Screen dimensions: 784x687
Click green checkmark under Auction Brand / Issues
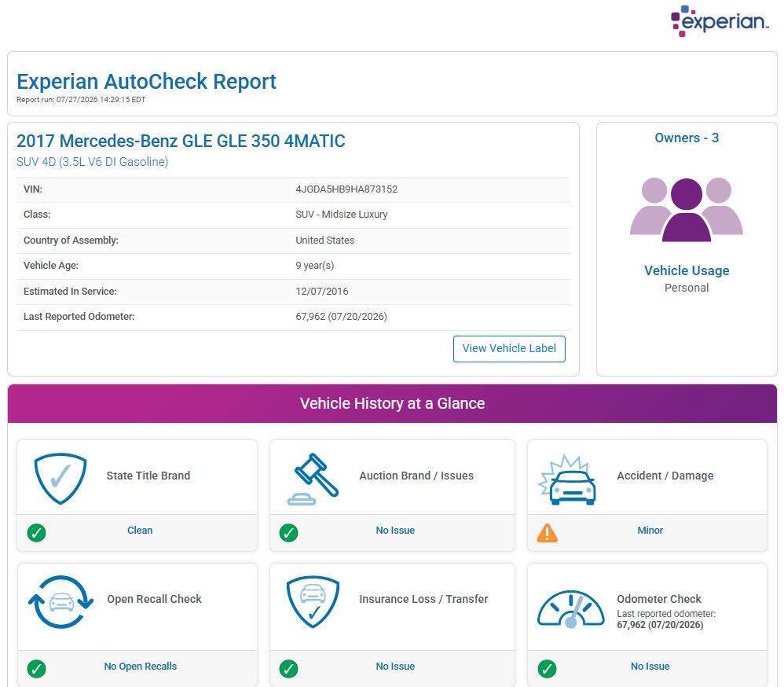[x=288, y=532]
